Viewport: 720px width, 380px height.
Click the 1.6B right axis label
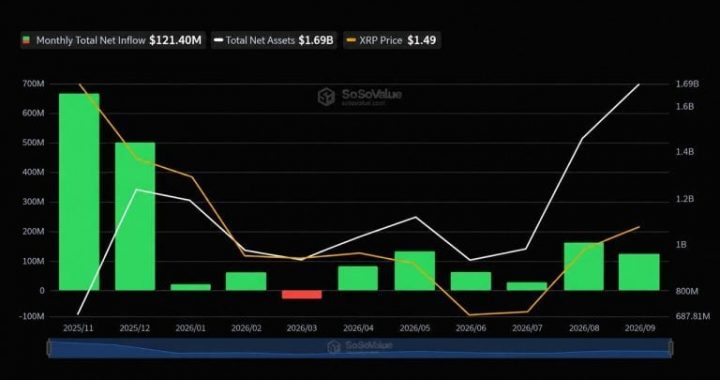(685, 106)
